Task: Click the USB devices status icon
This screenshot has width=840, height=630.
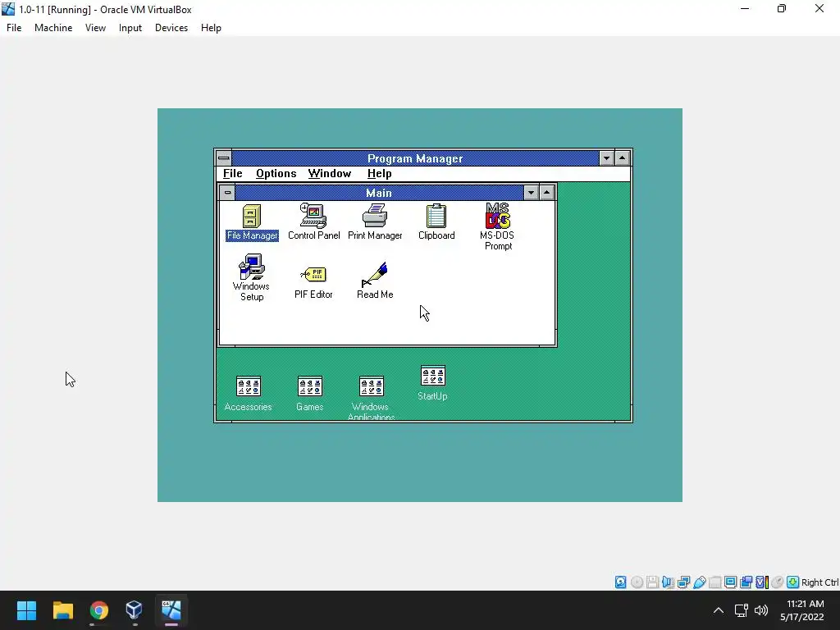Action: point(699,582)
